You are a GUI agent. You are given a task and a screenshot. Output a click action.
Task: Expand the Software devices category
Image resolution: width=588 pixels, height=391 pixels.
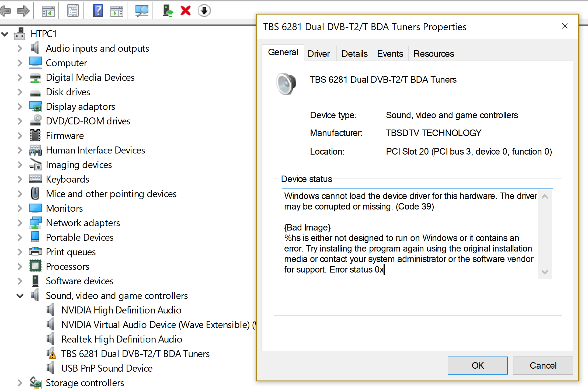(x=20, y=281)
